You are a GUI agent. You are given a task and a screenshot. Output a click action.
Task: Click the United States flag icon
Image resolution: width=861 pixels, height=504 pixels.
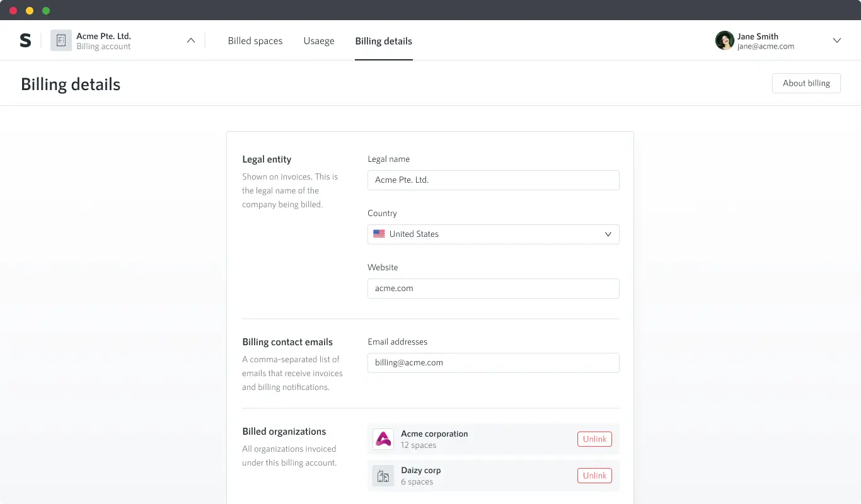coord(379,234)
